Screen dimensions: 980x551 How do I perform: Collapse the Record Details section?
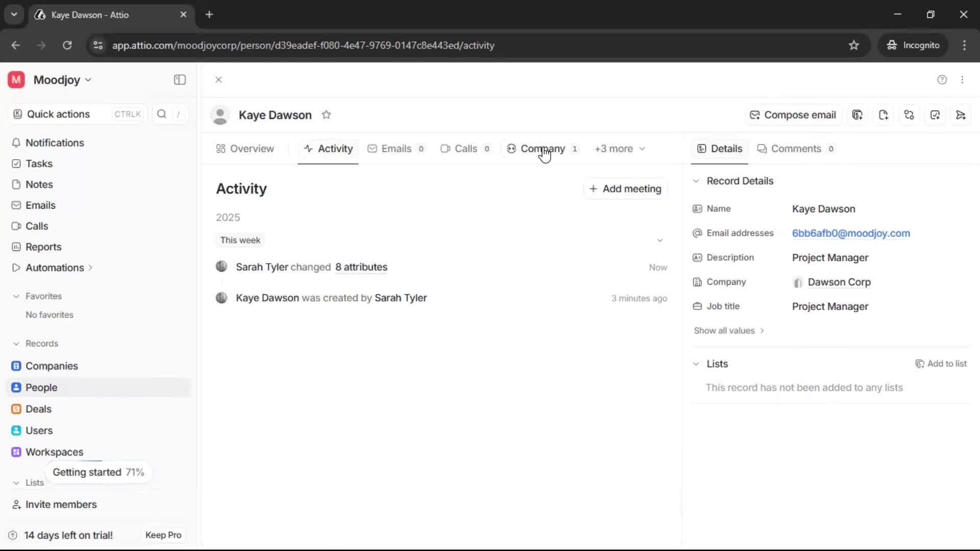pyautogui.click(x=696, y=181)
